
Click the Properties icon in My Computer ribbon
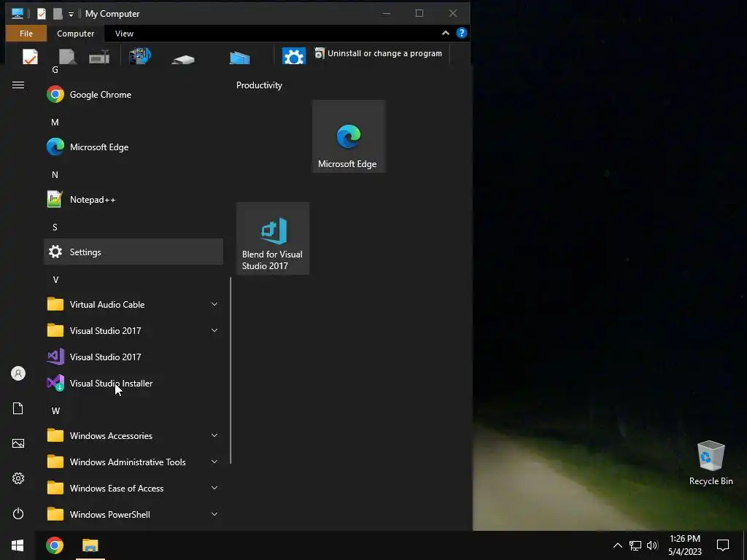tap(30, 57)
